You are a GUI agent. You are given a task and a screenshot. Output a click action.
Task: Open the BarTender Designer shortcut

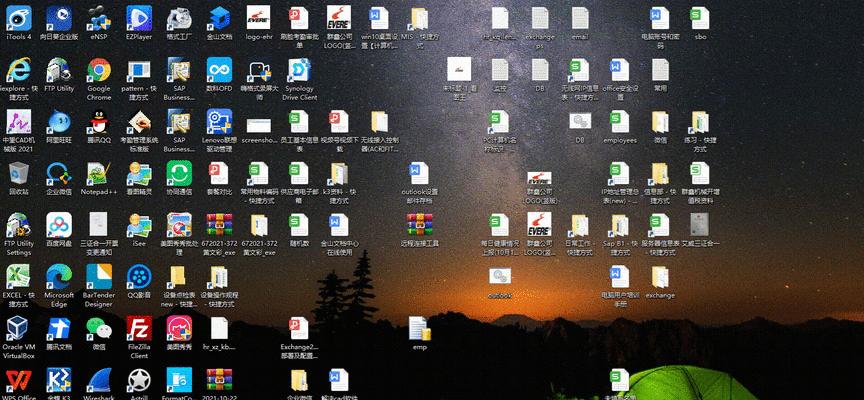coord(99,277)
